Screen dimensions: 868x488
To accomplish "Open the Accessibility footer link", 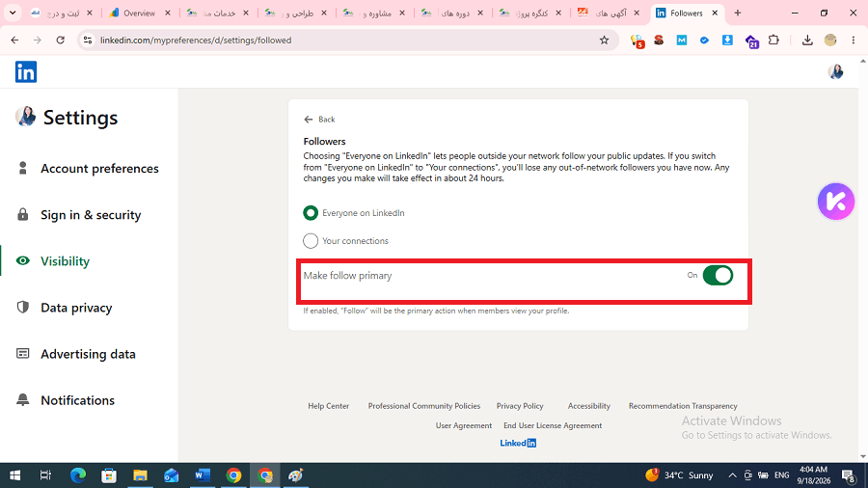I will (589, 406).
